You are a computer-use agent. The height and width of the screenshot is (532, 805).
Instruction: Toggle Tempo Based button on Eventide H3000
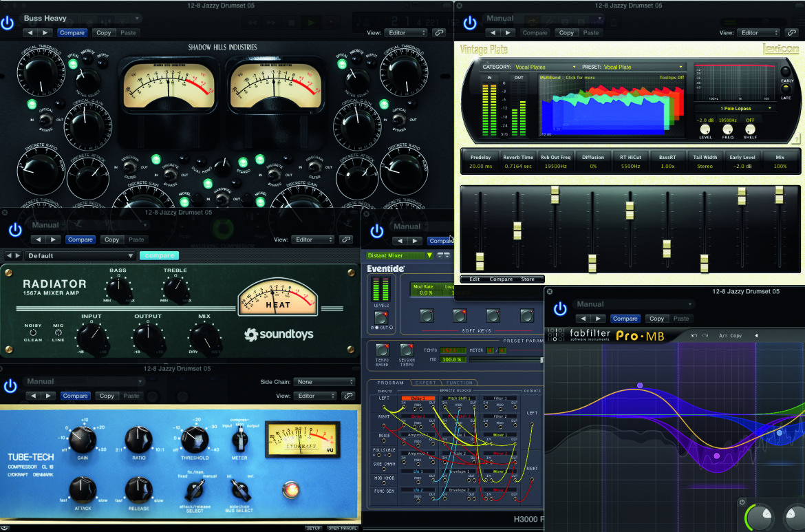tap(382, 350)
